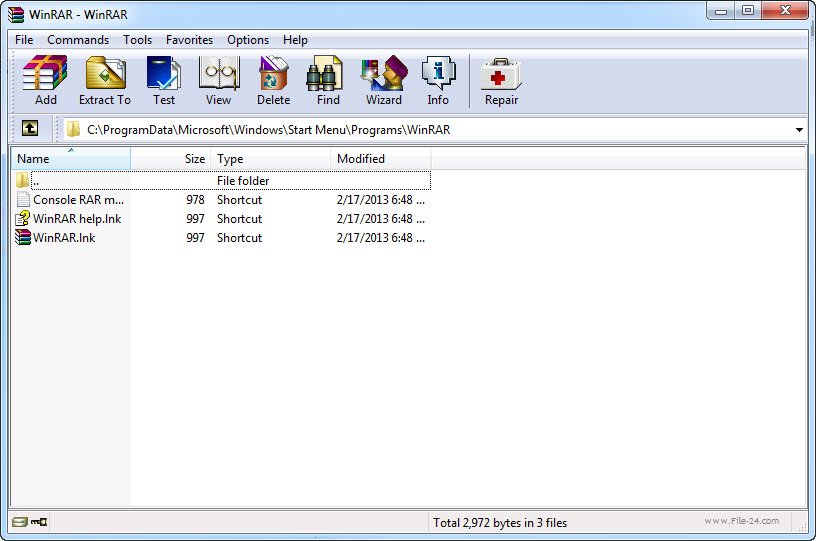The width and height of the screenshot is (816, 541).
Task: Select the WinRAR help.lnk file name
Action: pyautogui.click(x=77, y=219)
